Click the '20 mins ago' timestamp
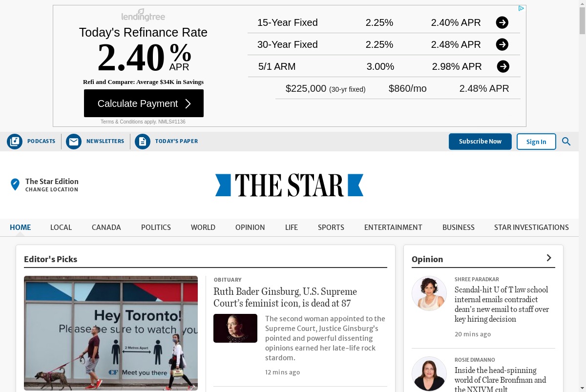 472,334
